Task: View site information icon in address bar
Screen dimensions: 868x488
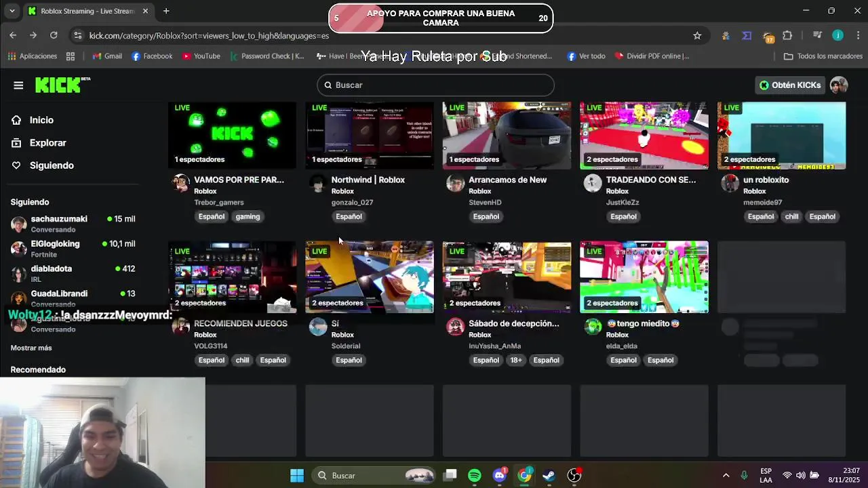Action: click(x=78, y=35)
